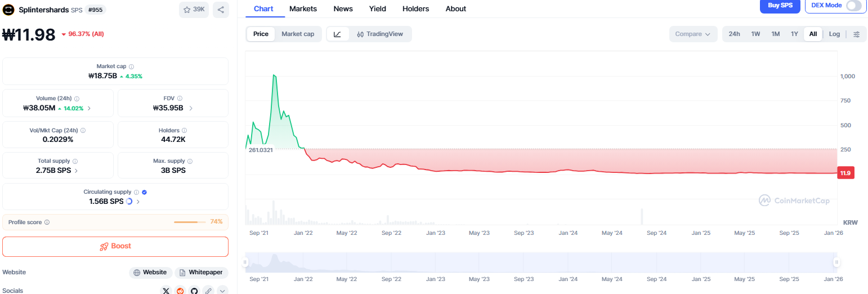Open the Markets tab

tap(303, 8)
